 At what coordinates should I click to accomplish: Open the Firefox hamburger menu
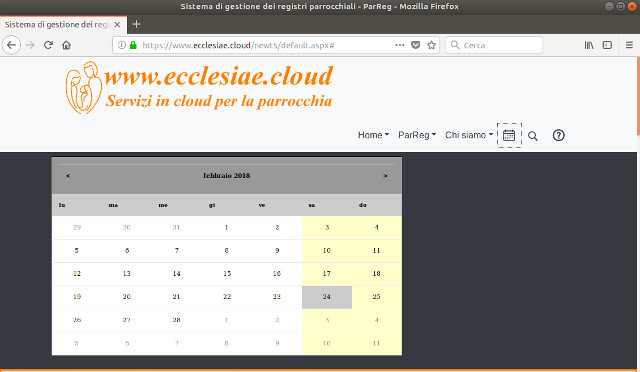pyautogui.click(x=629, y=45)
